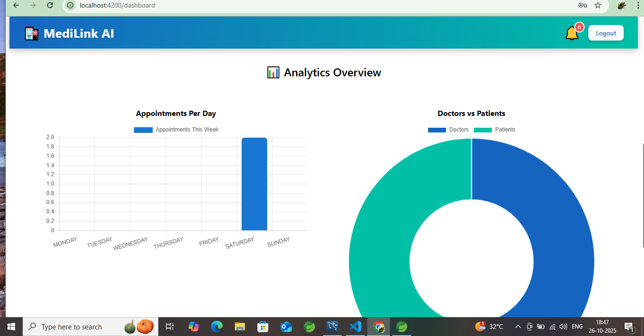Open the last Spring leaf taskbar icon
The image size is (644, 336).
pyautogui.click(x=402, y=327)
